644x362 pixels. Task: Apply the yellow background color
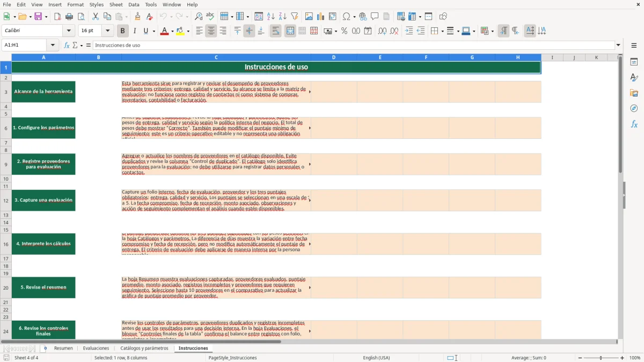(181, 31)
